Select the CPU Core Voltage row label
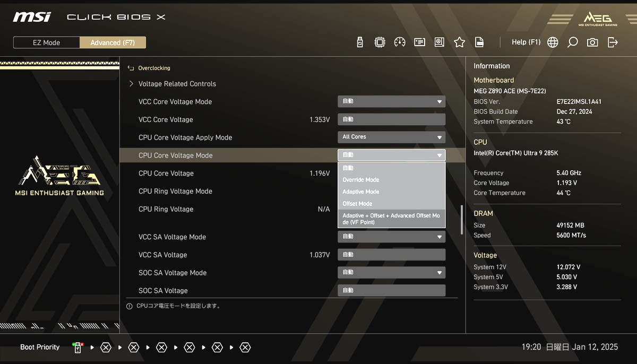 pos(166,174)
